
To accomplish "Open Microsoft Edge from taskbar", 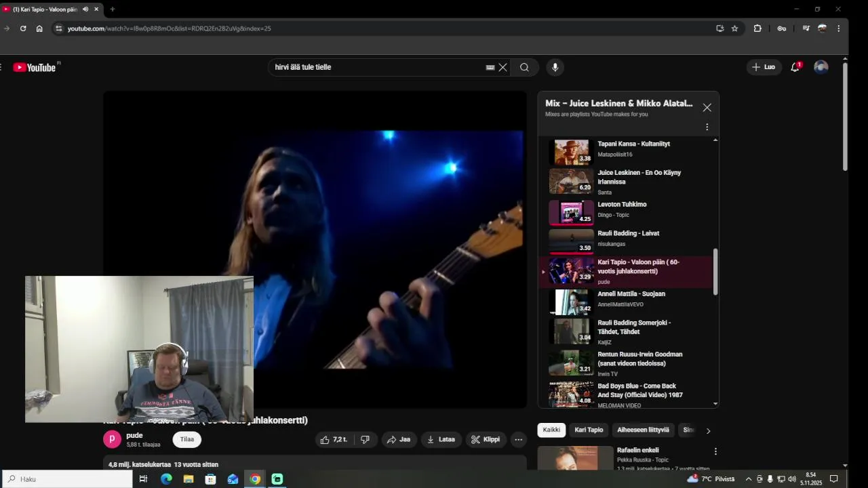I will [166, 479].
